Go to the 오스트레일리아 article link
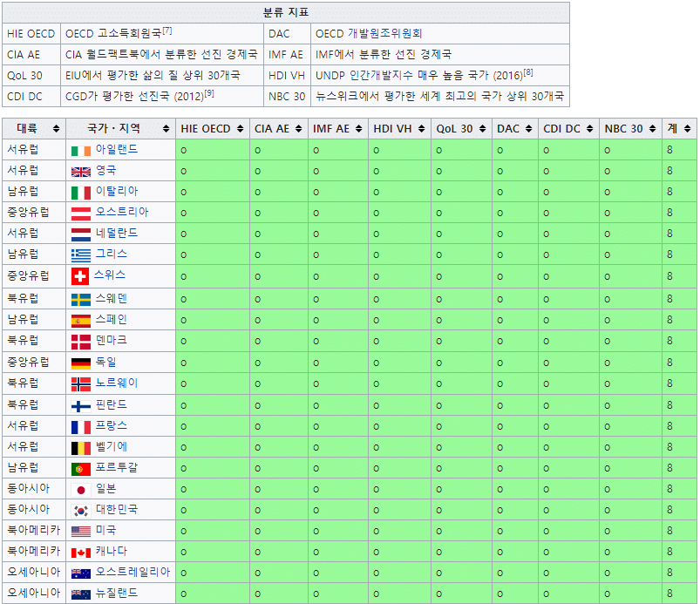Viewport: 700px width, 604px height. point(133,572)
